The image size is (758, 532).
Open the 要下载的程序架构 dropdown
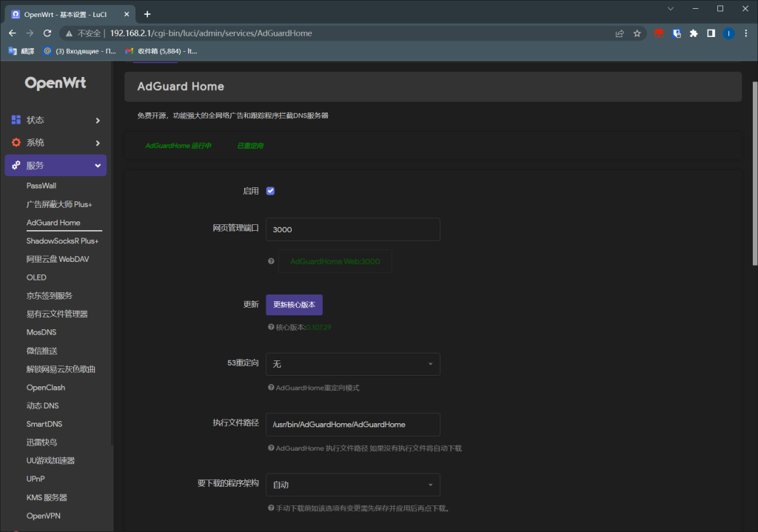[x=352, y=484]
